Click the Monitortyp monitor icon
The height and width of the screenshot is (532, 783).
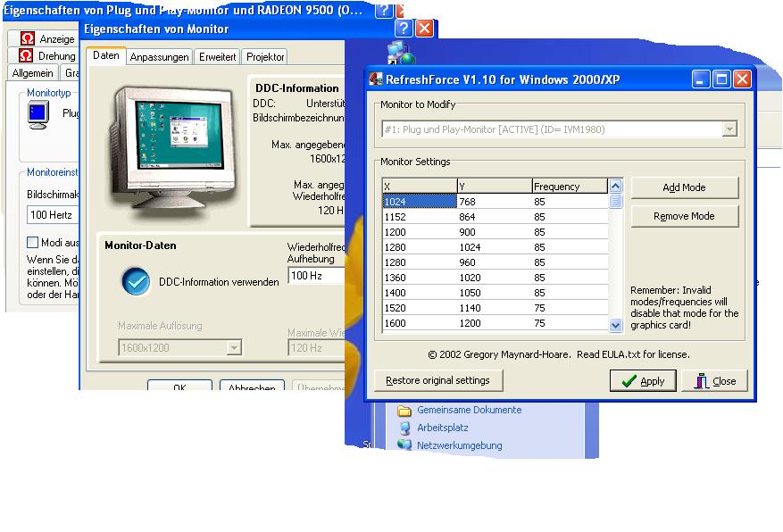coord(38,115)
